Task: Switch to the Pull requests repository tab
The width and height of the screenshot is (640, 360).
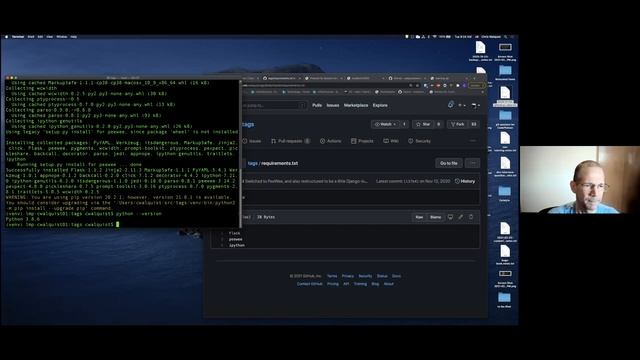Action: point(290,141)
